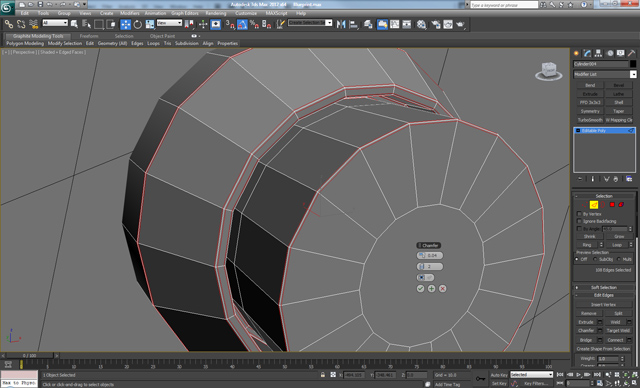
Task: Open the Rendering menu
Action: pyautogui.click(x=216, y=13)
